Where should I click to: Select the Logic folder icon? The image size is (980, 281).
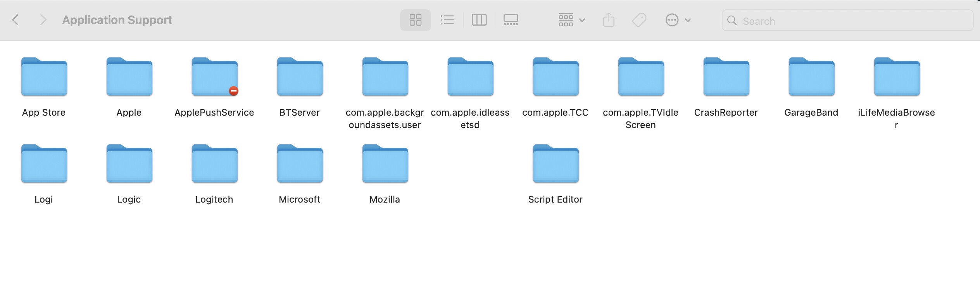pos(129,164)
